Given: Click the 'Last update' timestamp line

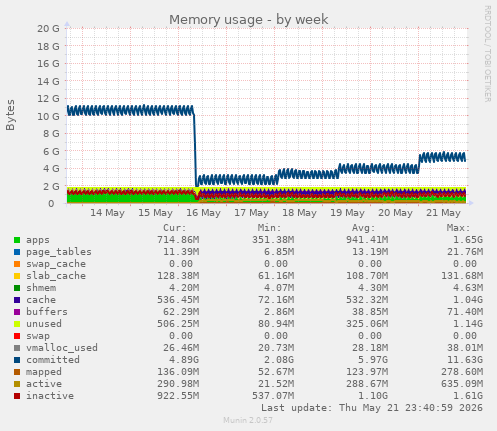Looking at the screenshot, I should (x=372, y=408).
